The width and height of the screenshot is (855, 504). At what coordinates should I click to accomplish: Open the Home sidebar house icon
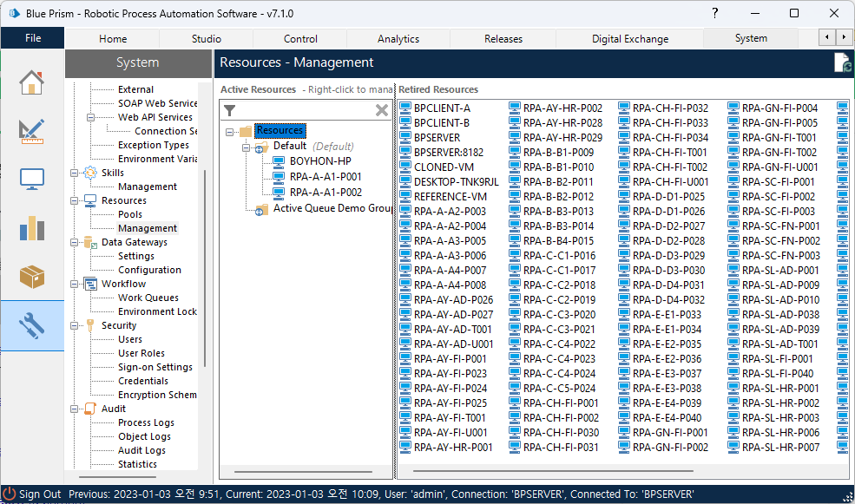pos(31,82)
